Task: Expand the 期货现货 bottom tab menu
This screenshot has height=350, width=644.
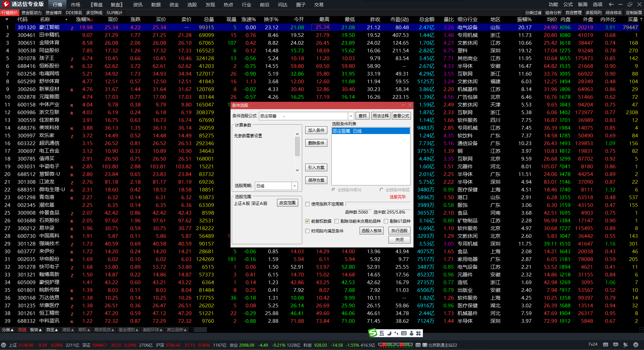Action: [104, 330]
